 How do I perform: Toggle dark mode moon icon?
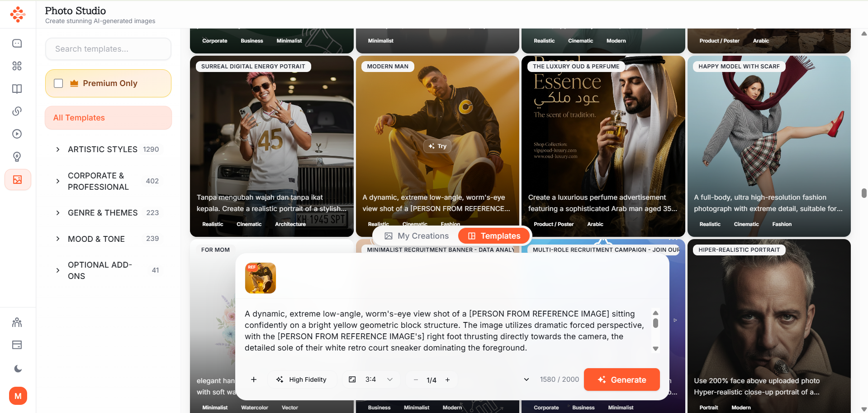pos(18,369)
